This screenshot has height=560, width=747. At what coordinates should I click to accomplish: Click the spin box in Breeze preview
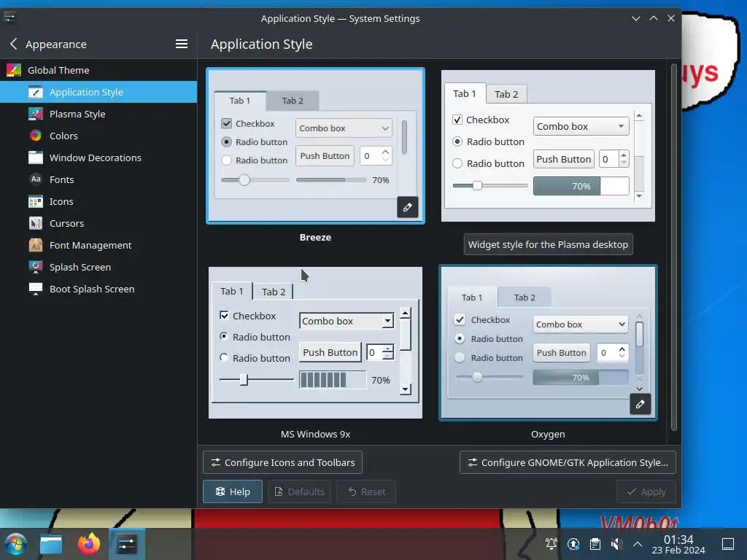tap(376, 156)
